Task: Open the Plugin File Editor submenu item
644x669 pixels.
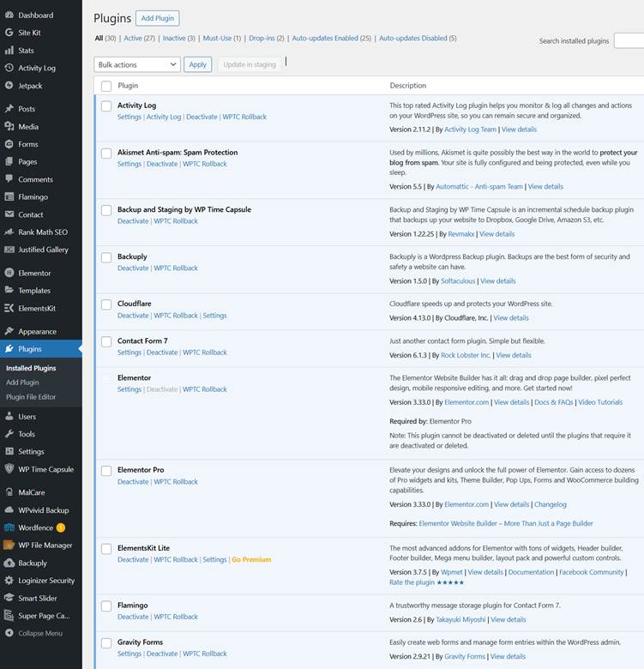Action: [31, 397]
